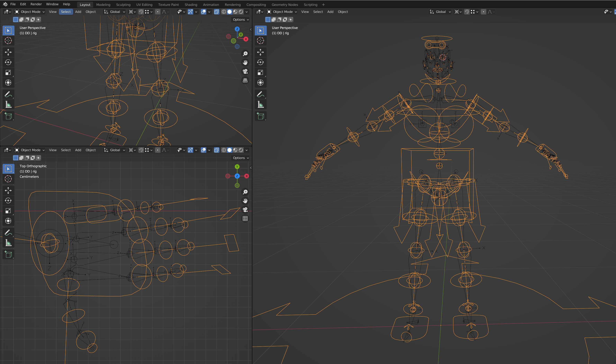
Task: Switch to wireframe shading in top-left viewport
Action: 224,12
